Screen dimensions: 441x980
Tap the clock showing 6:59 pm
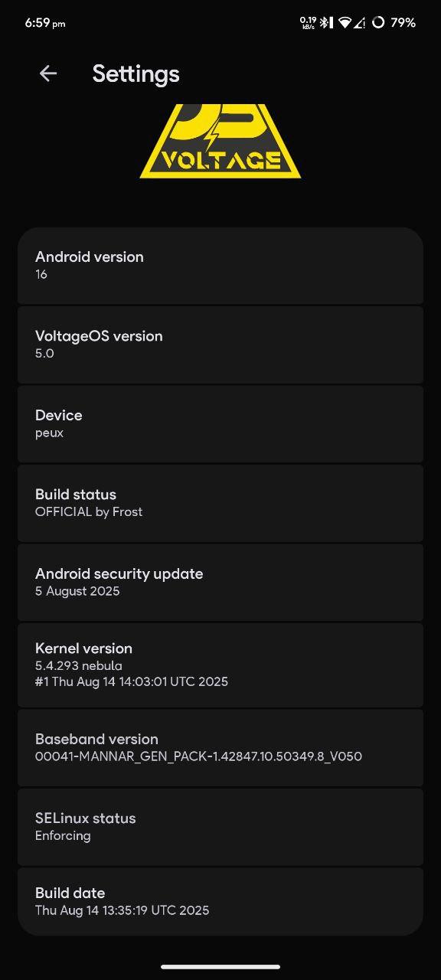[44, 23]
